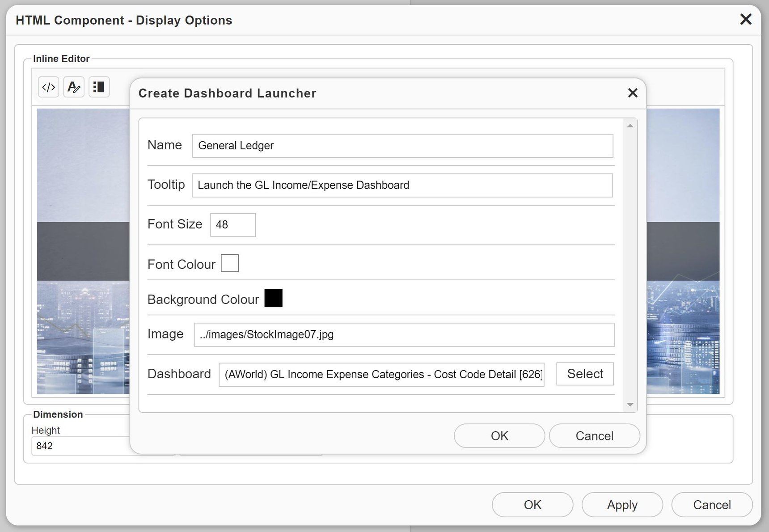Close the HTML Component Display Options window
Image resolution: width=769 pixels, height=532 pixels.
pyautogui.click(x=745, y=19)
